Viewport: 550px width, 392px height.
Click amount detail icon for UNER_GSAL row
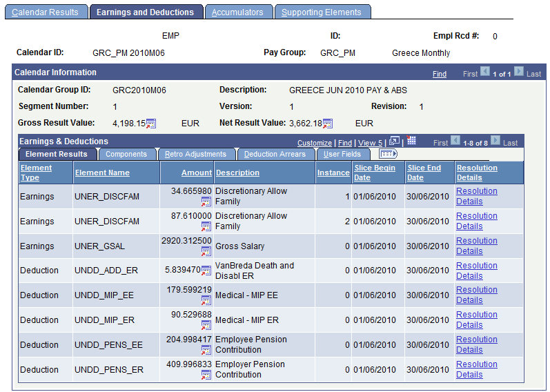206,251
